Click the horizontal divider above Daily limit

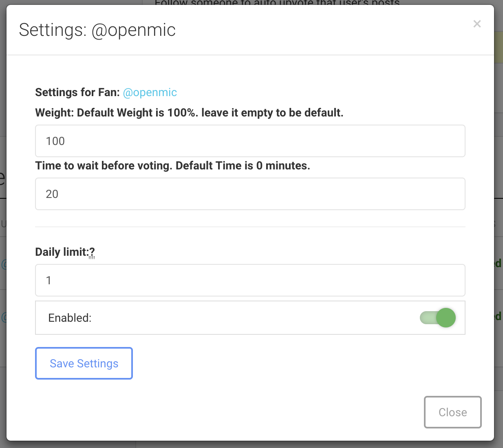click(250, 227)
